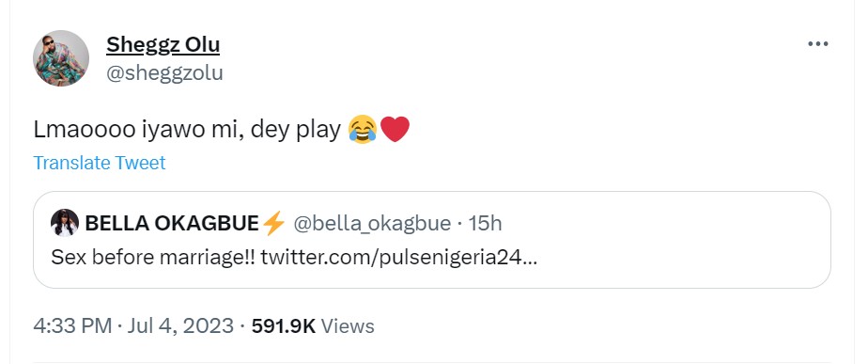
Task: Click the lightning bolt emoji beside Bella's name
Action: click(273, 223)
